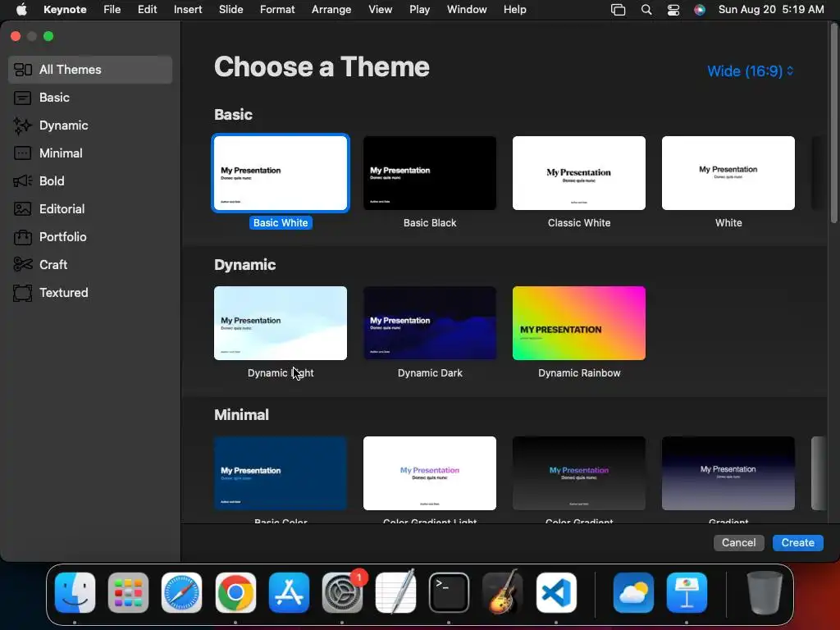840x630 pixels.
Task: Open the Play menu
Action: pos(419,10)
